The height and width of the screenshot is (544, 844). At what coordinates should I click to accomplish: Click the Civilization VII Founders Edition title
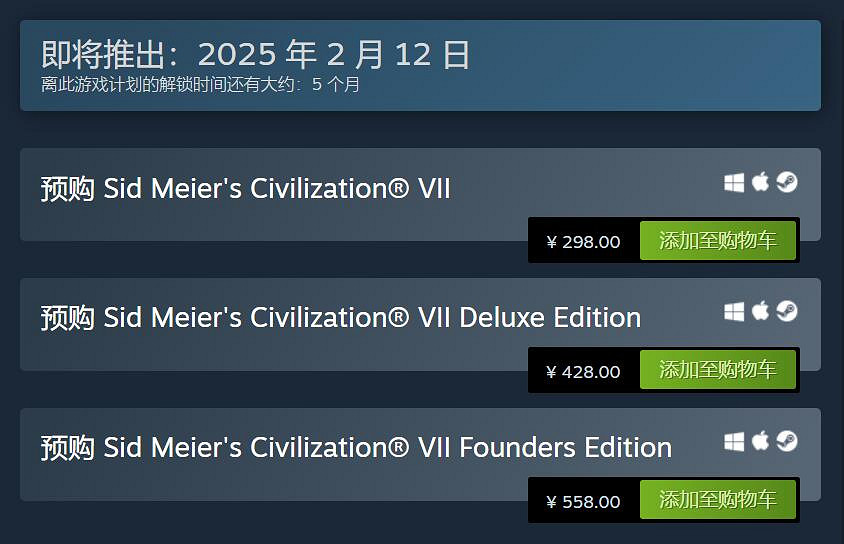(x=356, y=447)
